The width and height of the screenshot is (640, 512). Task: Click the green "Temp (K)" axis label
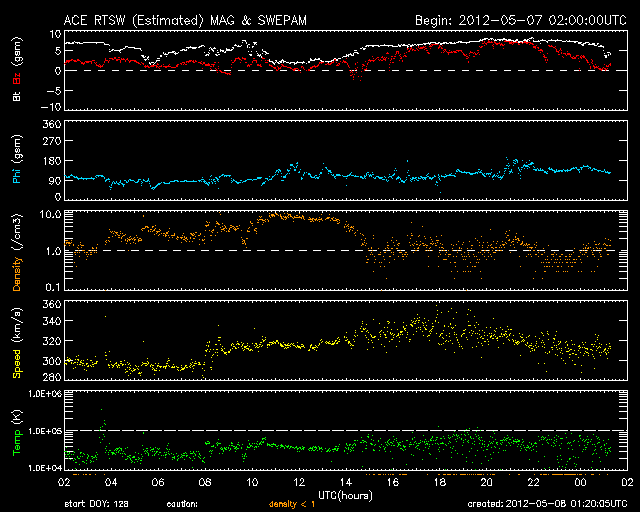pyautogui.click(x=17, y=432)
